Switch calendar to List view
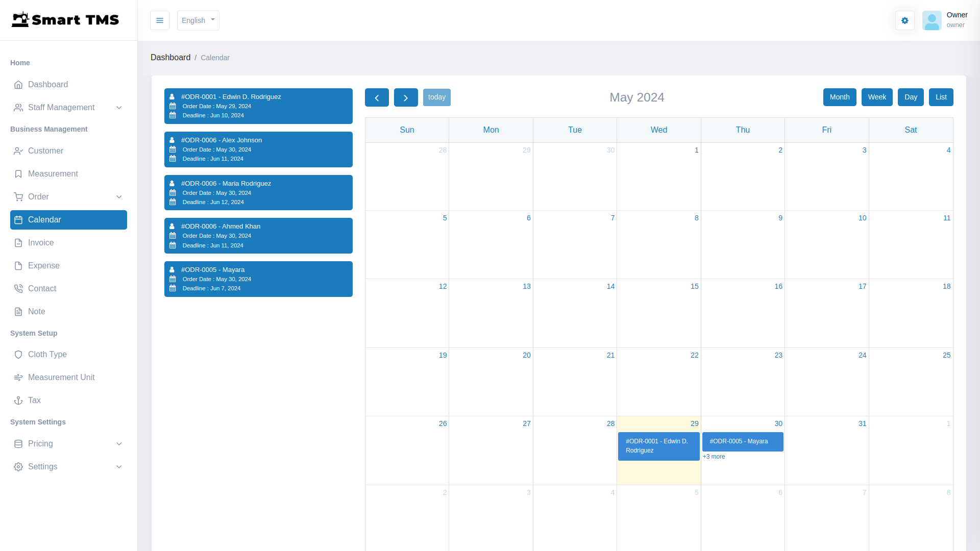The width and height of the screenshot is (980, 551). (x=941, y=97)
